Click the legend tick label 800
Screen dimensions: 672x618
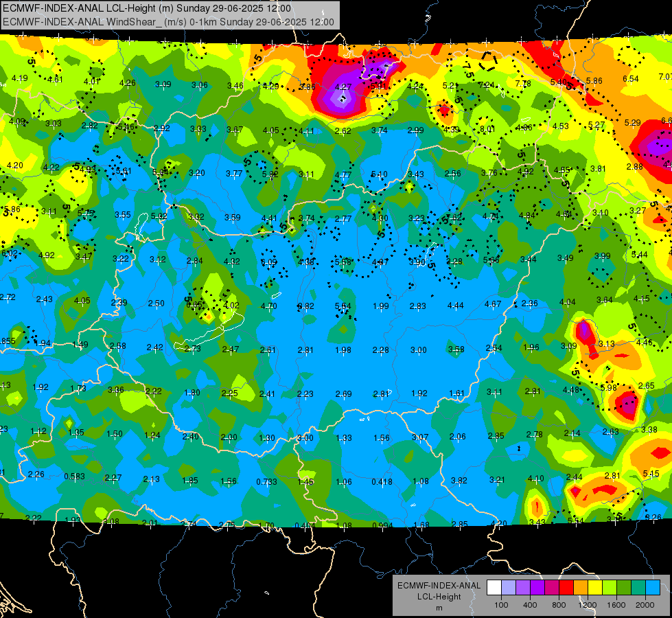(x=559, y=605)
